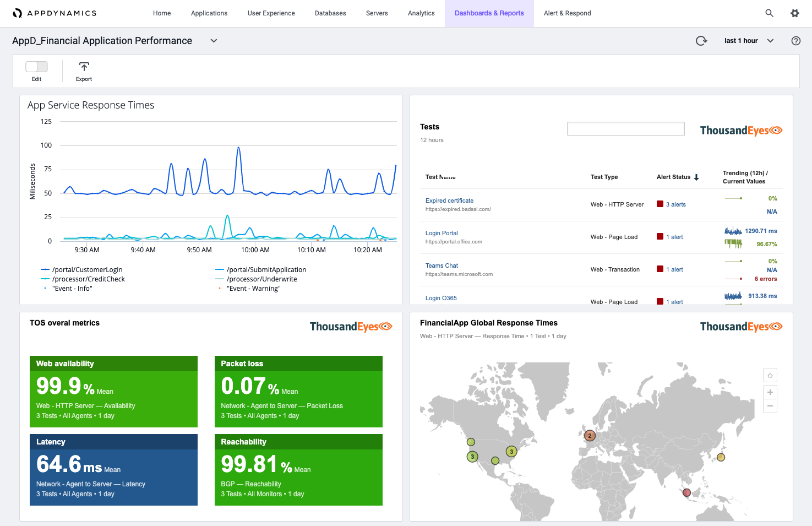Click the Japan yellow map marker
Viewport: 812px width, 526px height.
pos(721,457)
